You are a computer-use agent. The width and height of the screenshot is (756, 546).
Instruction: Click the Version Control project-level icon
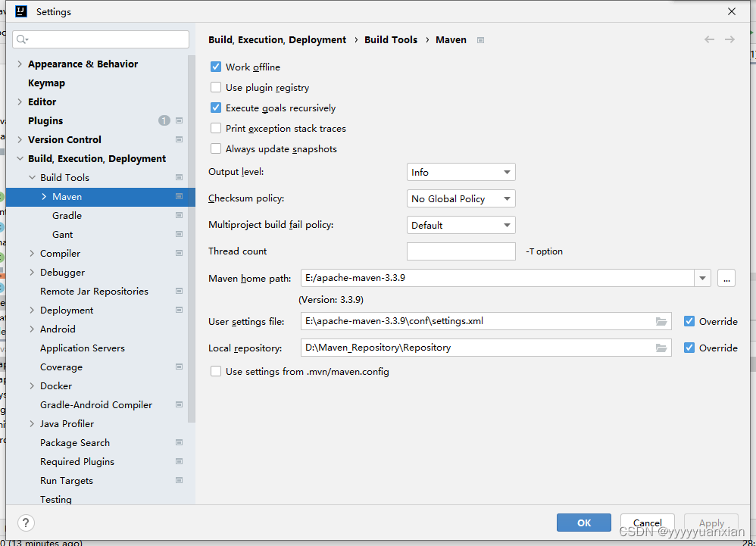coord(179,140)
